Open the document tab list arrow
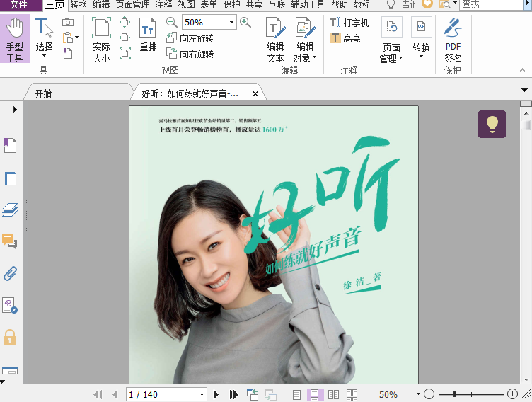 coord(524,91)
